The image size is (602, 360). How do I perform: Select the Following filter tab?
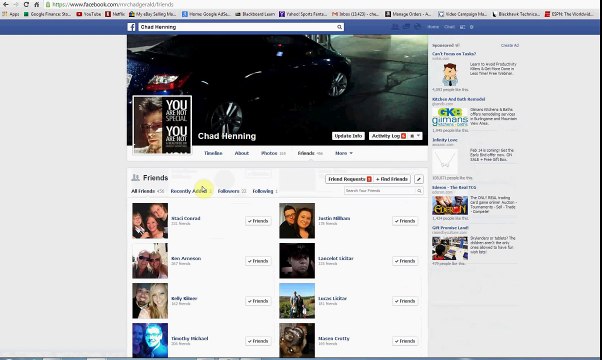265,191
